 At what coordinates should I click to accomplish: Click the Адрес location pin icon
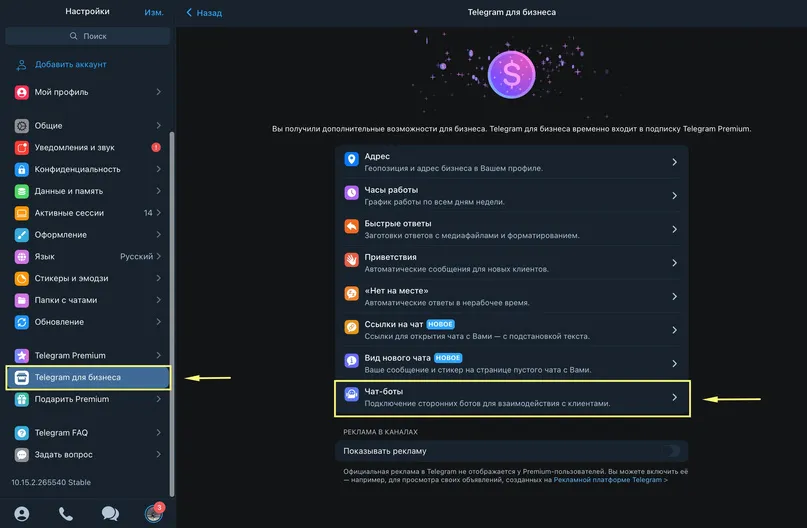tap(352, 159)
